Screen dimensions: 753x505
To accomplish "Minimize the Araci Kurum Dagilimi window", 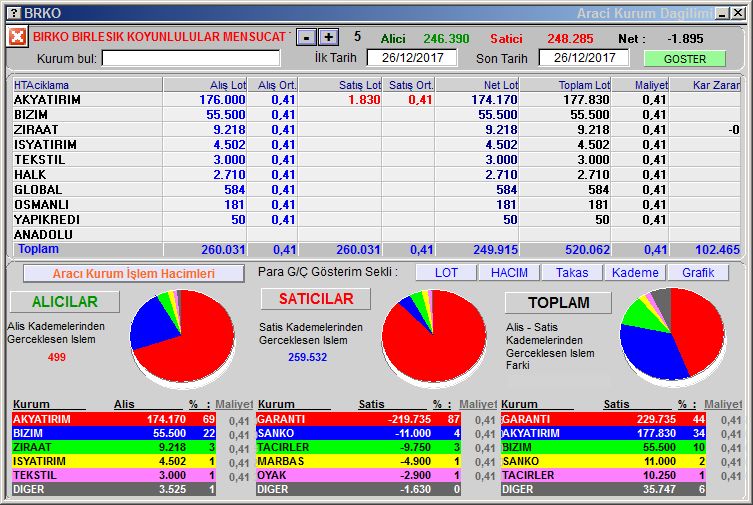I will coord(722,13).
